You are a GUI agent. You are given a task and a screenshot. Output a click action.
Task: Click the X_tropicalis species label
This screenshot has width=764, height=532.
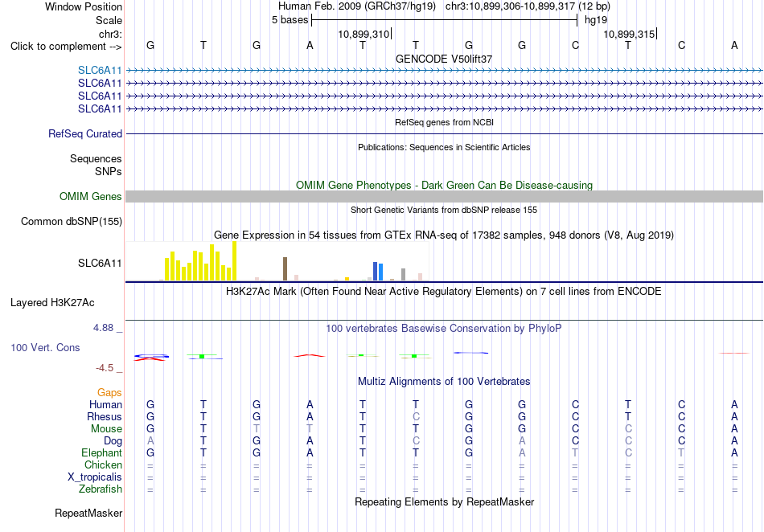tap(95, 477)
